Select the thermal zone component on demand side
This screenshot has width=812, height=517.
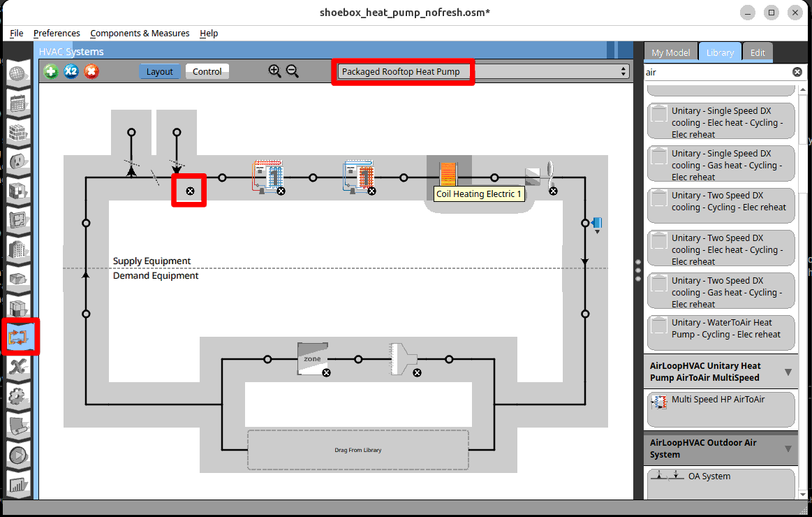311,358
